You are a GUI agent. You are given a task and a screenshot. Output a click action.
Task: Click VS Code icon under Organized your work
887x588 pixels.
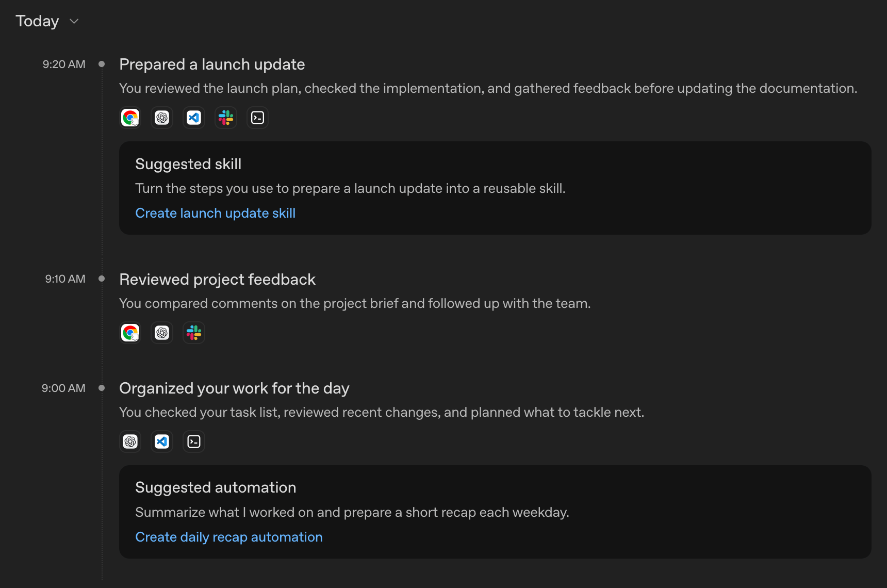click(162, 442)
